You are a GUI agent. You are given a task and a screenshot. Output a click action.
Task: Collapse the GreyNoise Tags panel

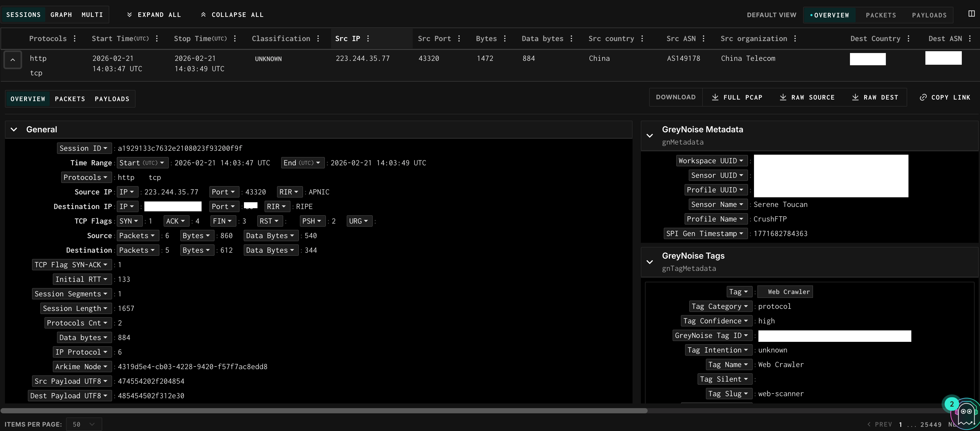coord(650,262)
